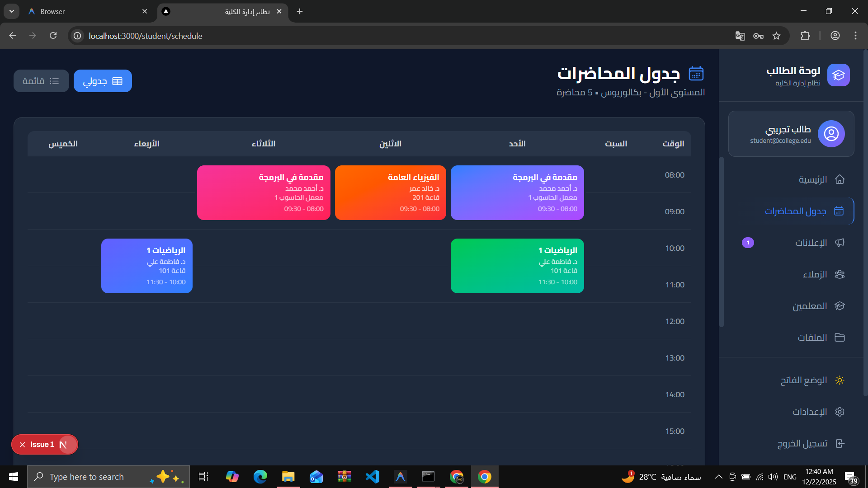Toggle light mode with sun icon

pos(840,380)
